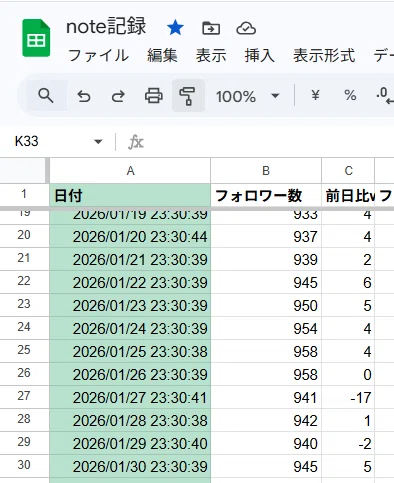
Task: Select row 20 header
Action: point(24,235)
